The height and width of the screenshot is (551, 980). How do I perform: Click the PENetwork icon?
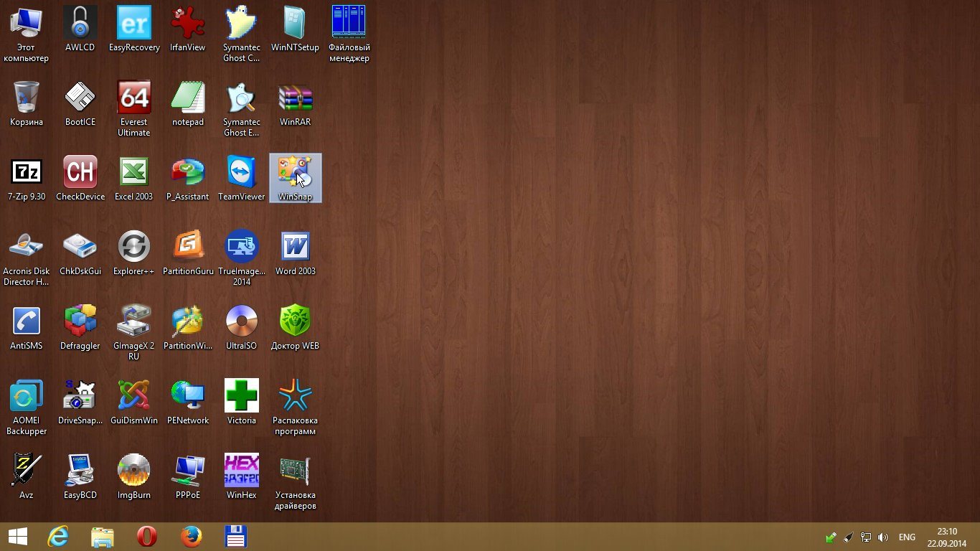coord(188,402)
